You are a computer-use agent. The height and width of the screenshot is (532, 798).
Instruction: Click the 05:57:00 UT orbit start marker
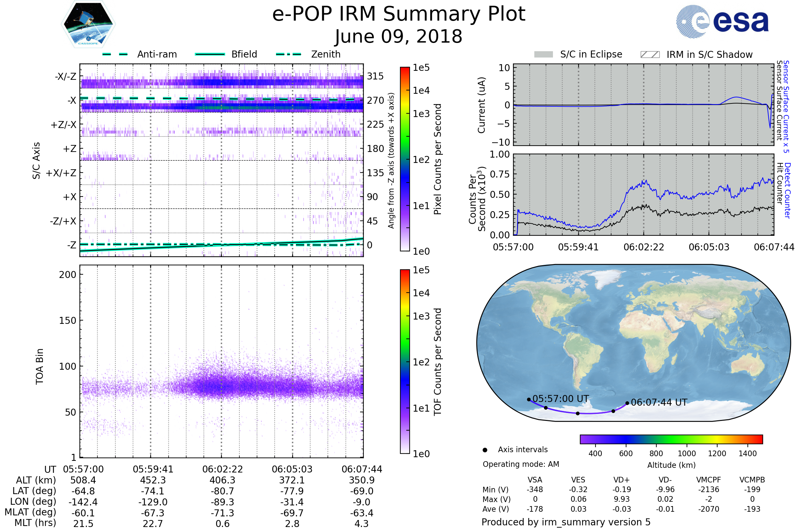point(529,399)
